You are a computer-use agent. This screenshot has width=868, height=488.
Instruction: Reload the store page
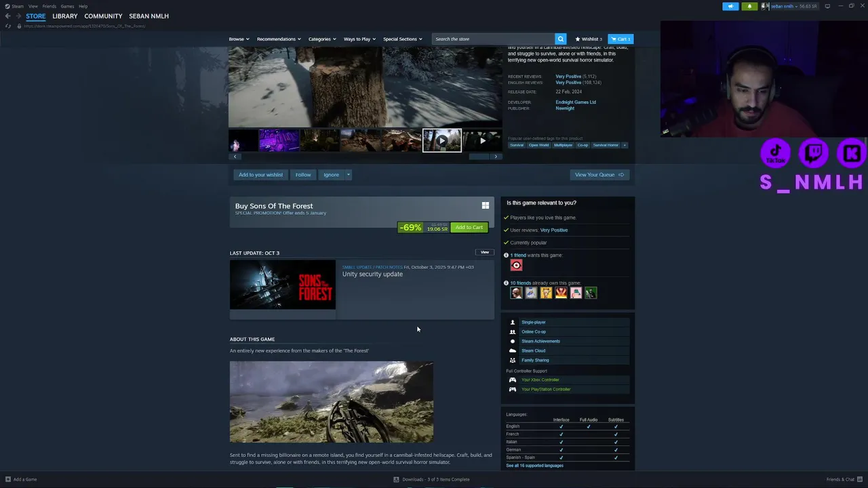click(8, 26)
